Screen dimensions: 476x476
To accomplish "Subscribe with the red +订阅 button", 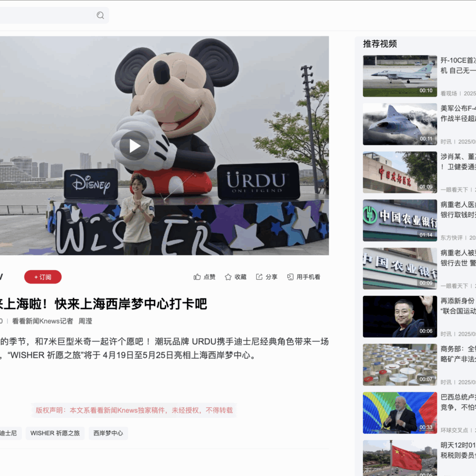I will [43, 277].
